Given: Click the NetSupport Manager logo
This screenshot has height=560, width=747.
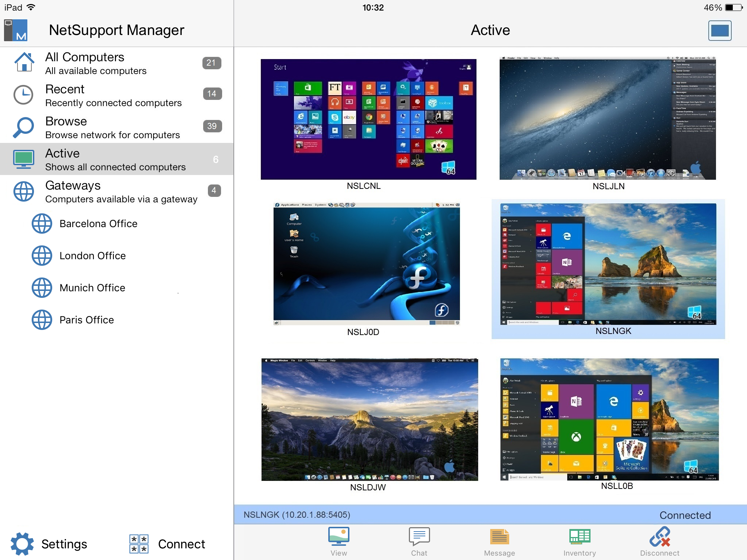Looking at the screenshot, I should [x=16, y=30].
